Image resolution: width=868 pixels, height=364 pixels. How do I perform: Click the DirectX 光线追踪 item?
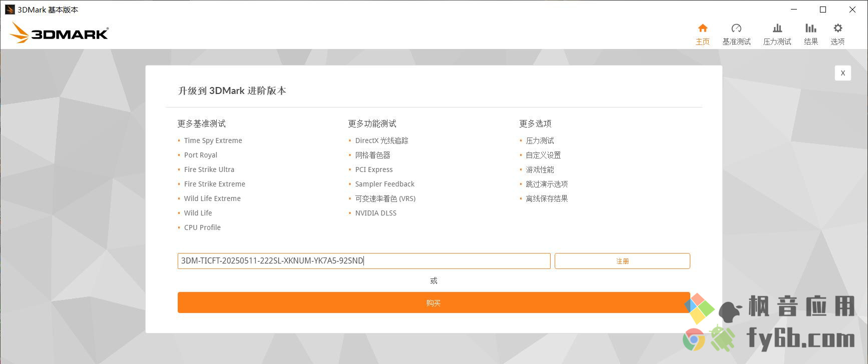[381, 140]
